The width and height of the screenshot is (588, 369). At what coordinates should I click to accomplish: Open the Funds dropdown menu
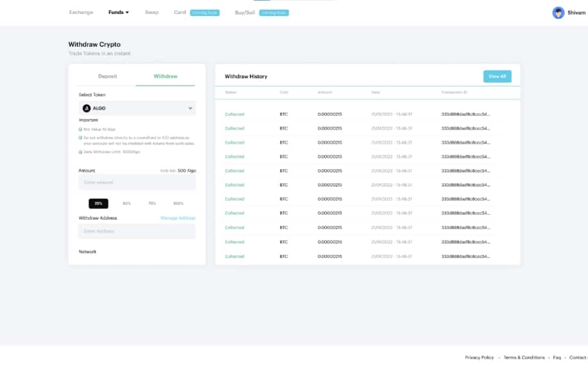[118, 12]
